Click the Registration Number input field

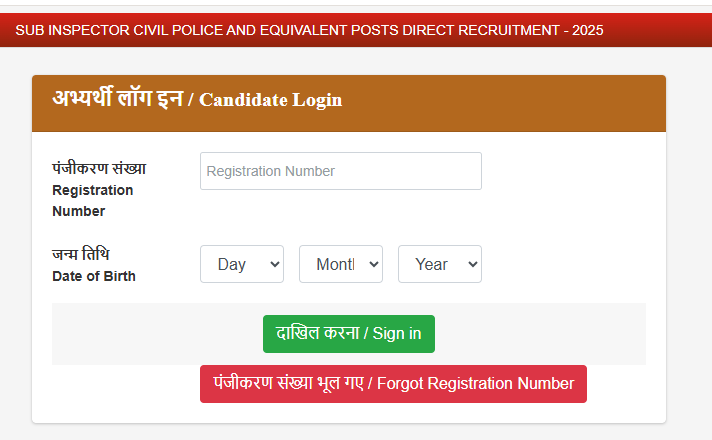340,171
